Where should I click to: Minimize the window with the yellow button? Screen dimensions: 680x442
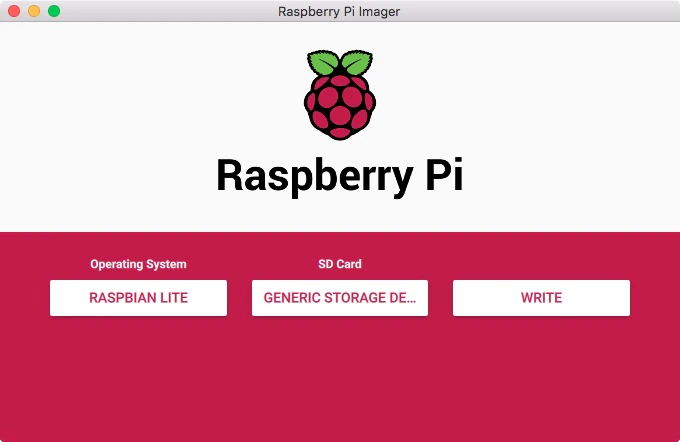pos(34,11)
